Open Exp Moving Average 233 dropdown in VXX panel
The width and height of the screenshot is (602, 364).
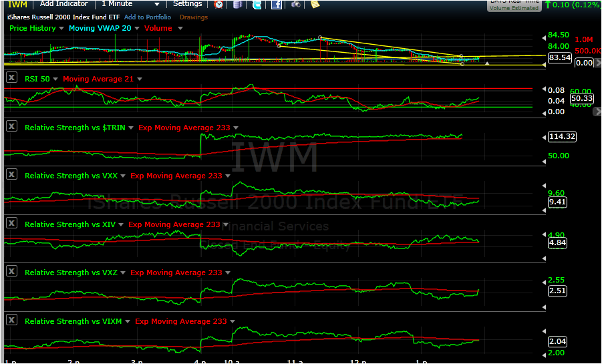pos(228,176)
